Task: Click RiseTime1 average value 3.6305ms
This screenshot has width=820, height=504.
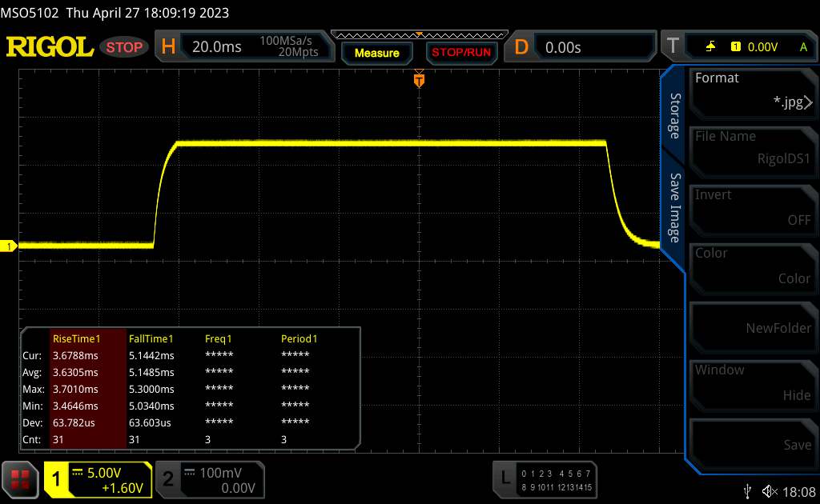Action: [x=75, y=372]
